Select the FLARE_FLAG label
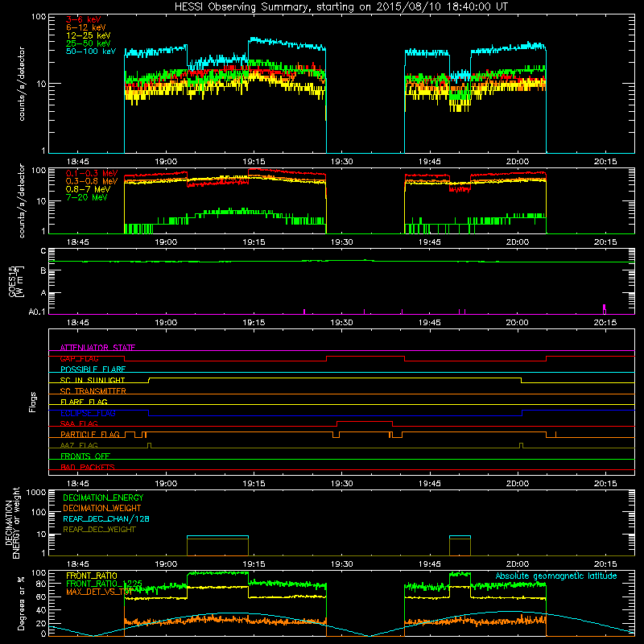Image resolution: width=644 pixels, height=644 pixels. (84, 402)
